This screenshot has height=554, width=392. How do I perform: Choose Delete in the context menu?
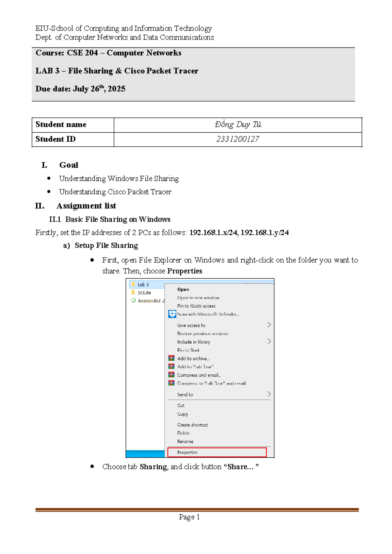click(x=184, y=433)
